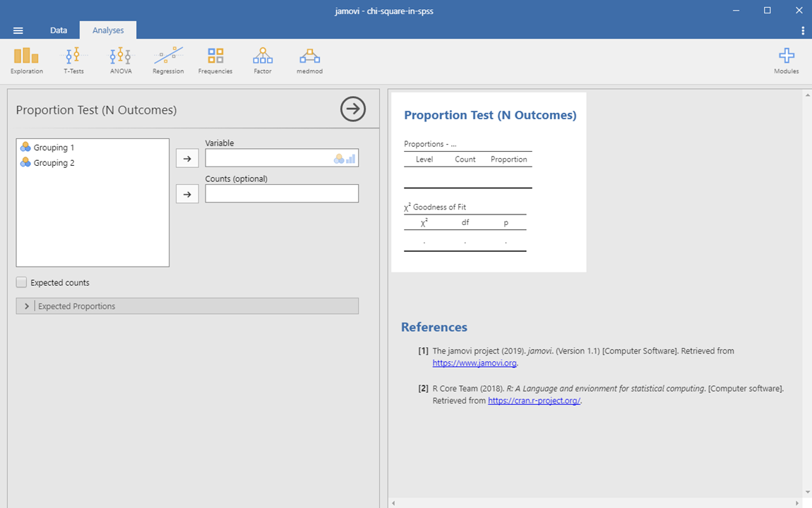Collapse options panel with circled arrow
The width and height of the screenshot is (812, 508).
click(x=353, y=109)
